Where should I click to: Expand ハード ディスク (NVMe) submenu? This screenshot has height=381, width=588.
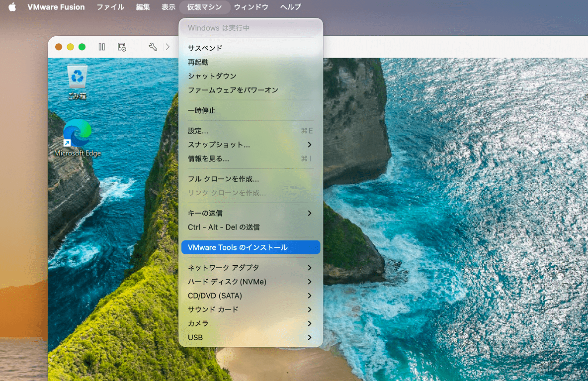click(x=251, y=282)
